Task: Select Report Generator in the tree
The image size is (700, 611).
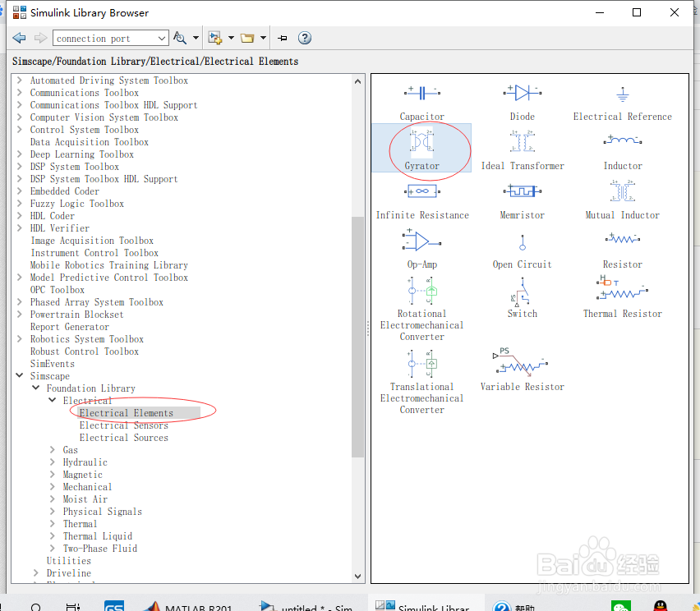Action: click(x=70, y=327)
